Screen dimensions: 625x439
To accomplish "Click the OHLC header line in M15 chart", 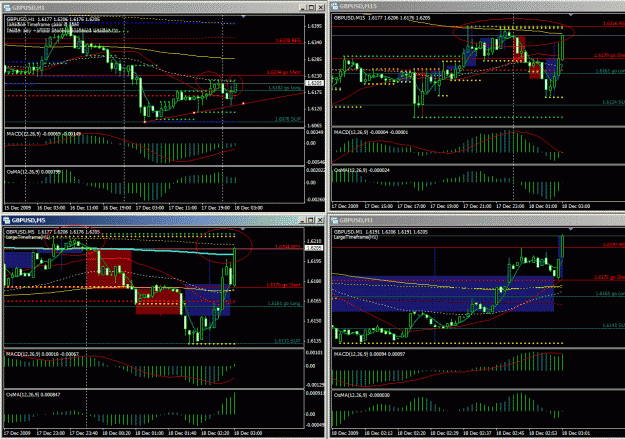I will pyautogui.click(x=382, y=18).
